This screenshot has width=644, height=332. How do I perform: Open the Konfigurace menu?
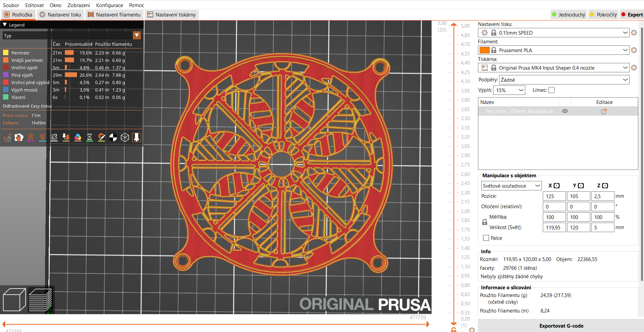[110, 5]
